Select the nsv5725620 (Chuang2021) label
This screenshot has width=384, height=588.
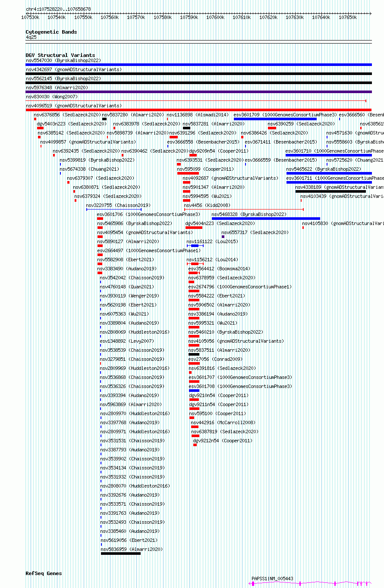pyautogui.click(x=355, y=160)
